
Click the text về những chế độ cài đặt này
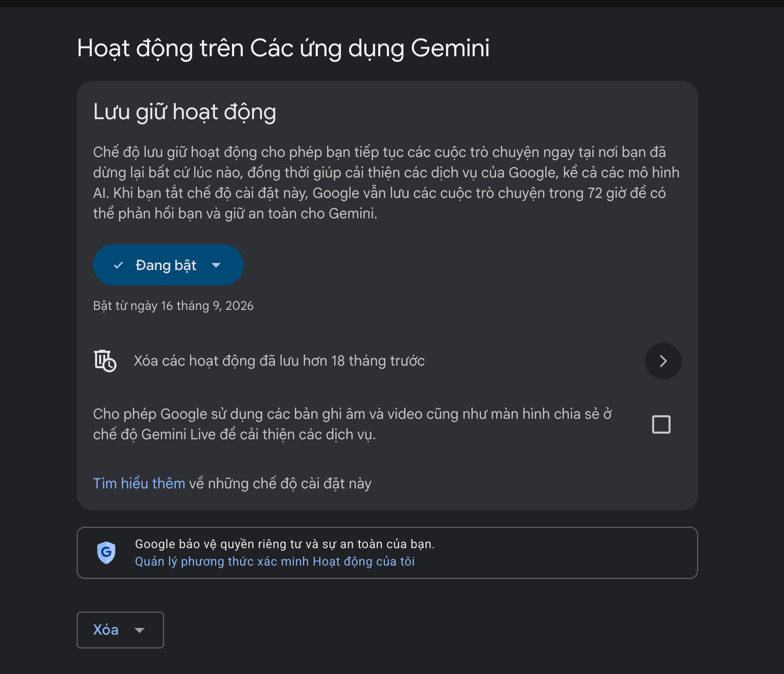[x=280, y=483]
